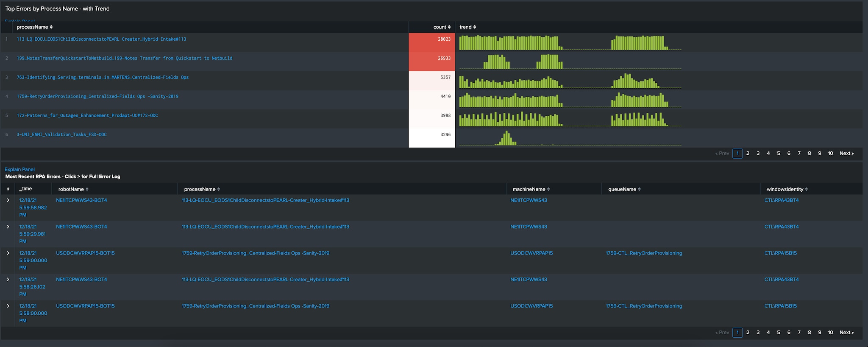Expand error row at 5:59:00.000 PM
The width and height of the screenshot is (868, 347).
point(8,253)
